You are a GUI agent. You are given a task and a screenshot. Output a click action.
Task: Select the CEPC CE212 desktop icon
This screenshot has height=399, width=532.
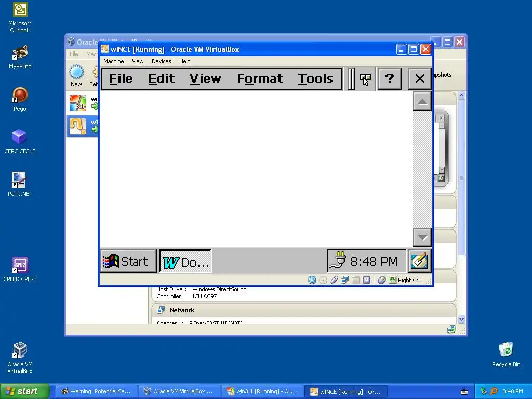point(20,142)
